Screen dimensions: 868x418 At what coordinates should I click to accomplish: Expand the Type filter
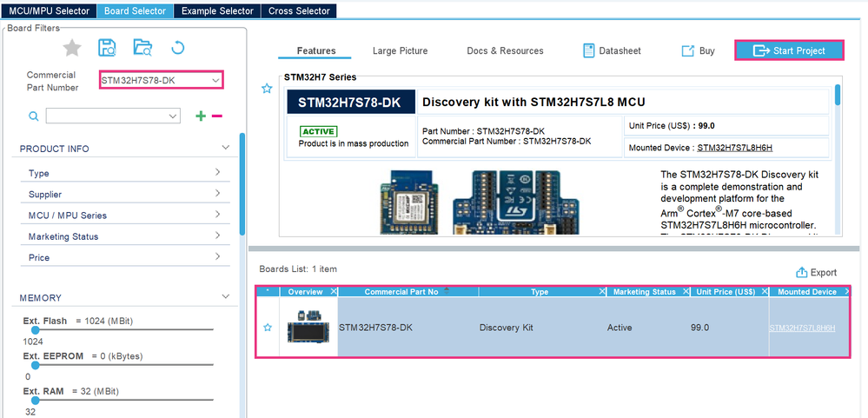pyautogui.click(x=218, y=171)
